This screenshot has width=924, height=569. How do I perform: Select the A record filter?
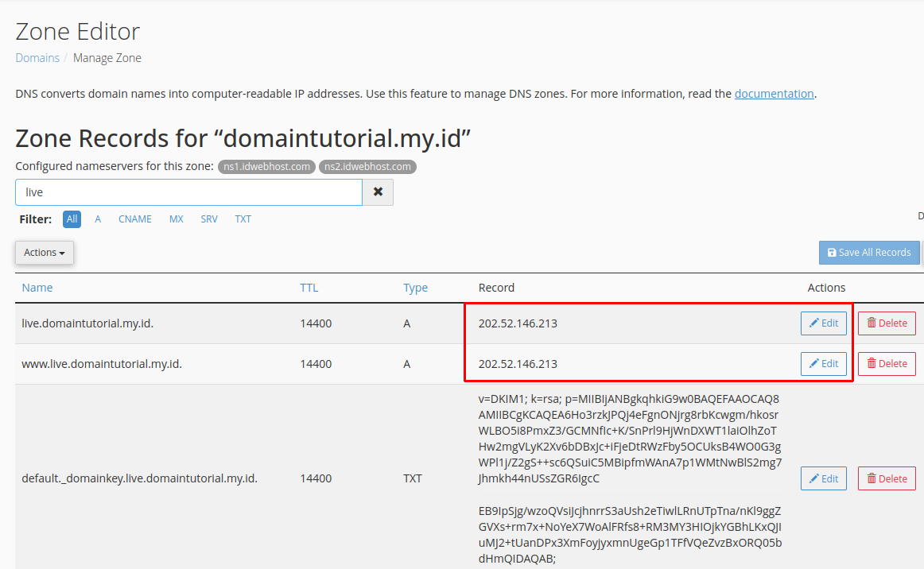point(97,219)
